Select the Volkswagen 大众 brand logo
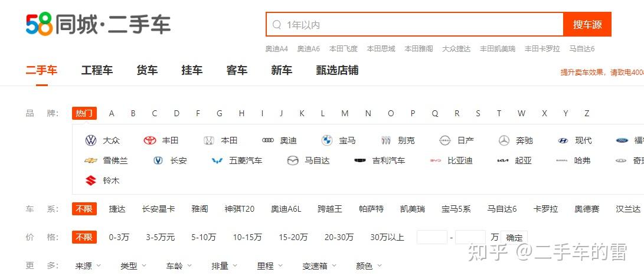Viewport: 644px width, 279px height. click(91, 141)
